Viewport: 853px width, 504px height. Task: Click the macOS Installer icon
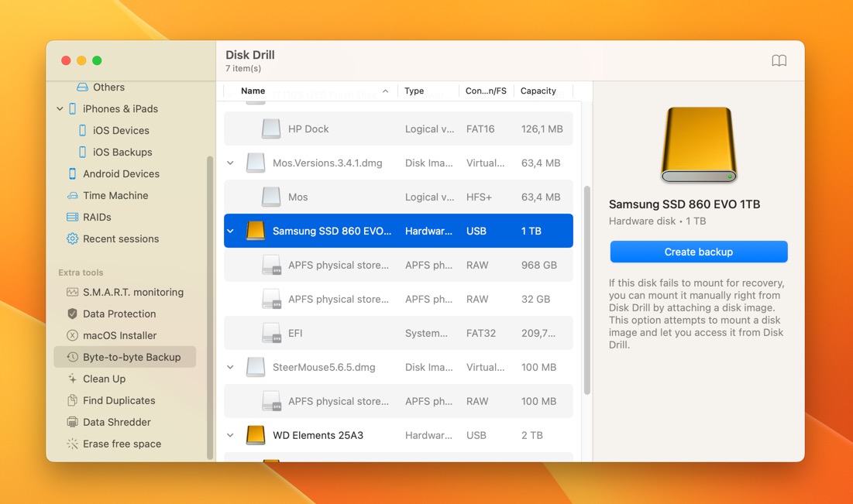pyautogui.click(x=72, y=335)
